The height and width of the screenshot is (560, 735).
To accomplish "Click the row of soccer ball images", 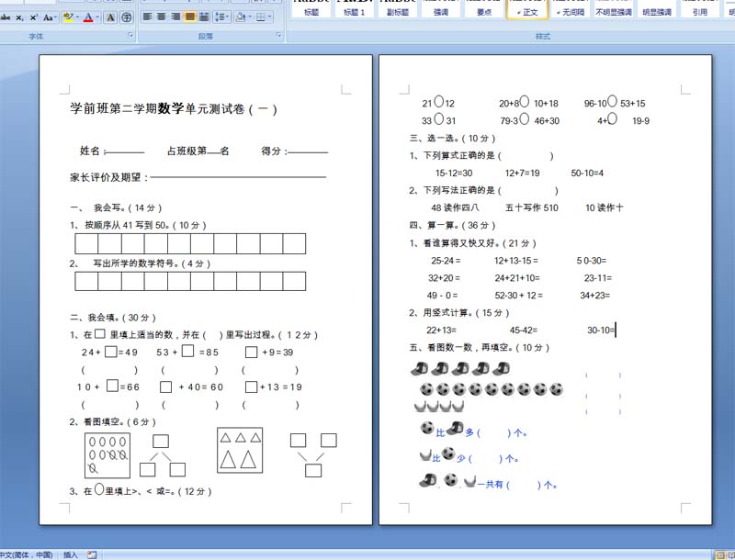I will [492, 389].
